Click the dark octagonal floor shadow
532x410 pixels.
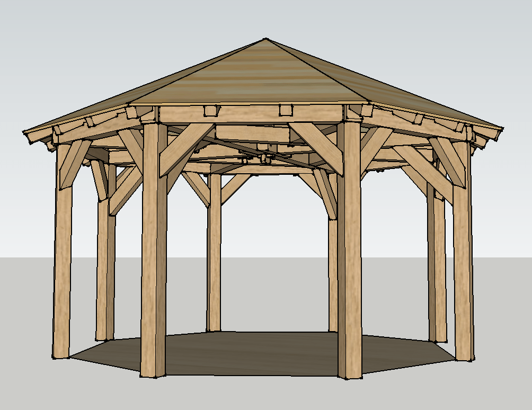[x=261, y=354]
